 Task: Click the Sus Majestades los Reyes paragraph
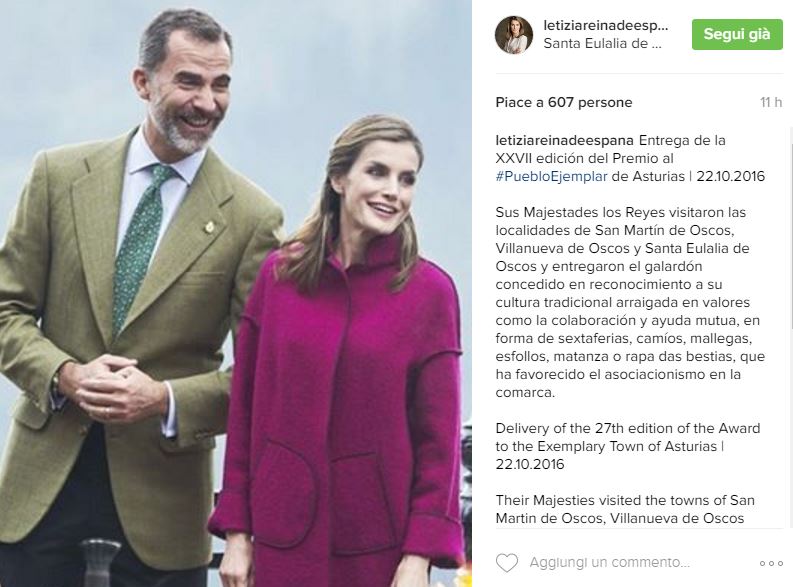(630, 302)
